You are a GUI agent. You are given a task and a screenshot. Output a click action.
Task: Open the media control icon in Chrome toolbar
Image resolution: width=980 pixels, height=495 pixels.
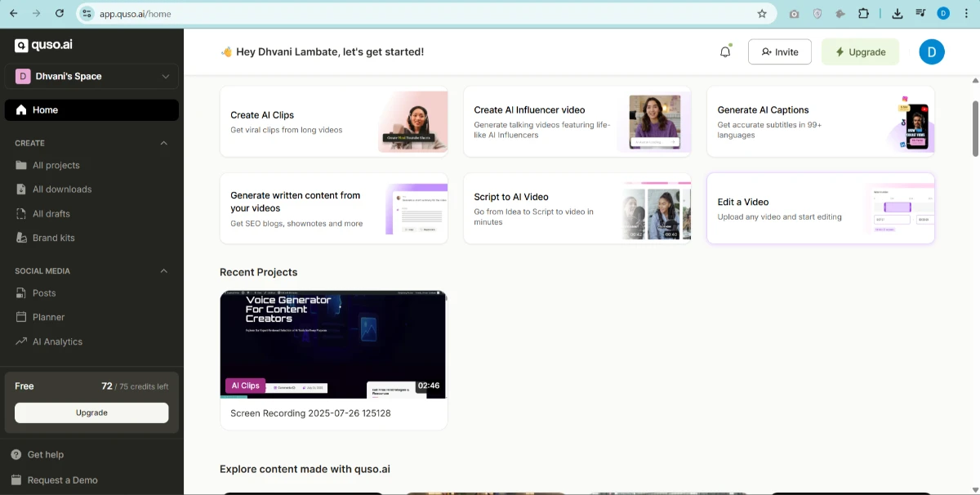click(x=920, y=13)
